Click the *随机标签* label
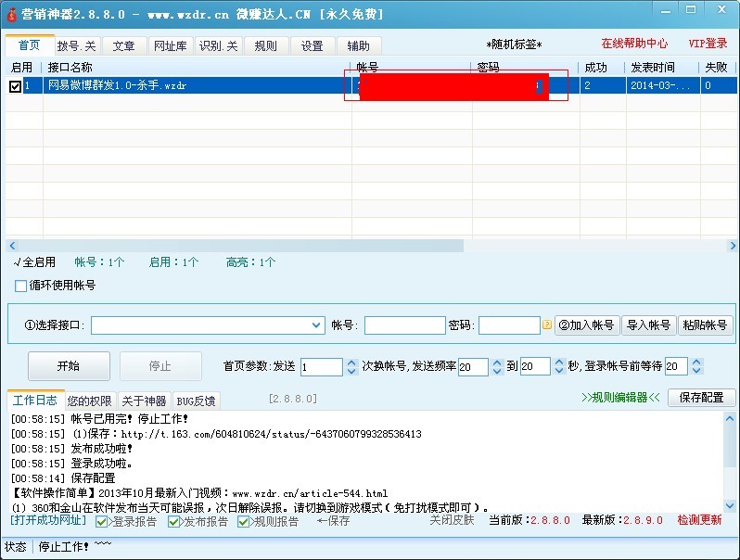Screen dimensions: 740x560 pyautogui.click(x=514, y=45)
